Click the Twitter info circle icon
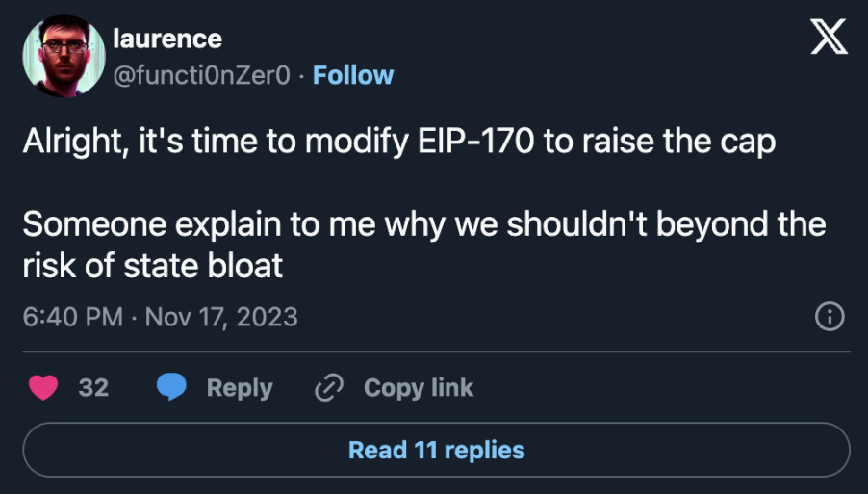This screenshot has width=868, height=494. pyautogui.click(x=830, y=317)
